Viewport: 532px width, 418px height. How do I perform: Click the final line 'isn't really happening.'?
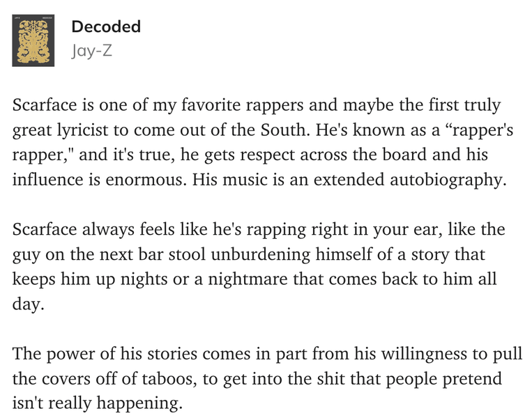tap(98, 403)
